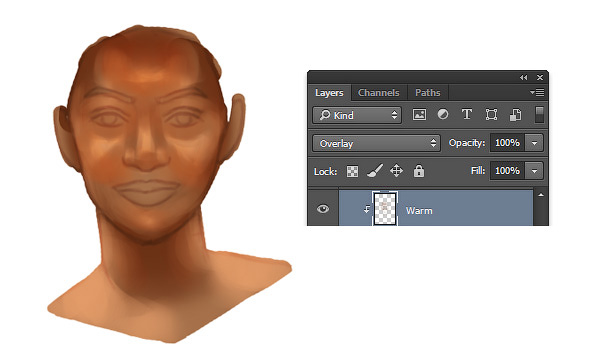Open the Layers panel flyout menu
600x362 pixels.
537,92
